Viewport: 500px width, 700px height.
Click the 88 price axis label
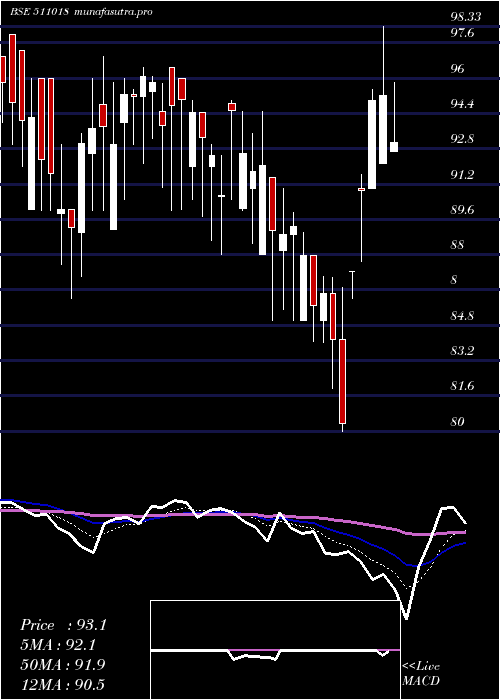click(x=458, y=245)
